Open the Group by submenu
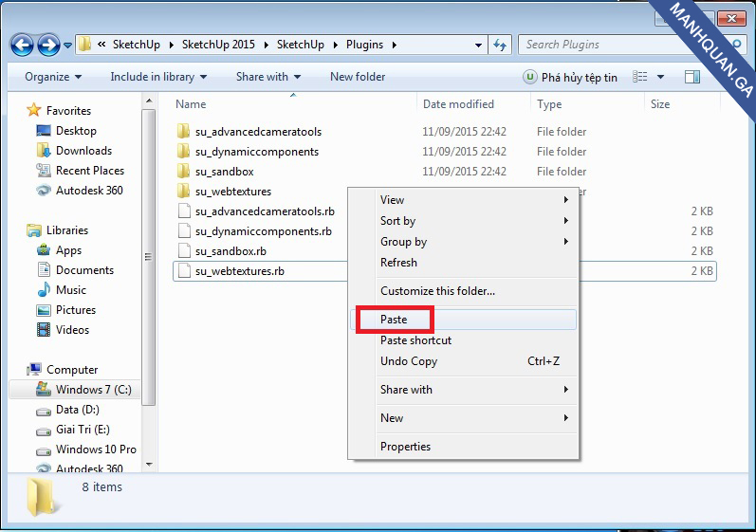This screenshot has height=532, width=756. tap(463, 242)
